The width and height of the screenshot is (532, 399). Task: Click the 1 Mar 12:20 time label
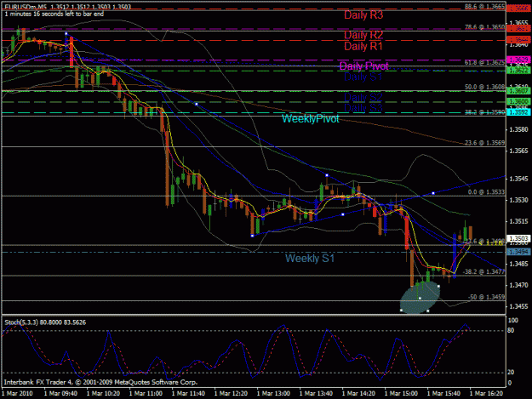pos(231,394)
